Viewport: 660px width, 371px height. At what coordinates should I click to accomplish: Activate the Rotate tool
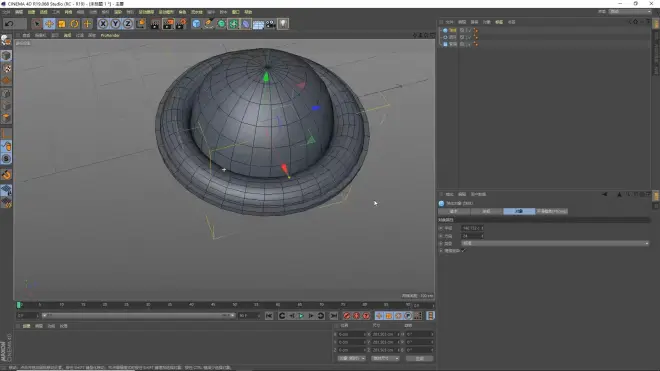[75, 24]
